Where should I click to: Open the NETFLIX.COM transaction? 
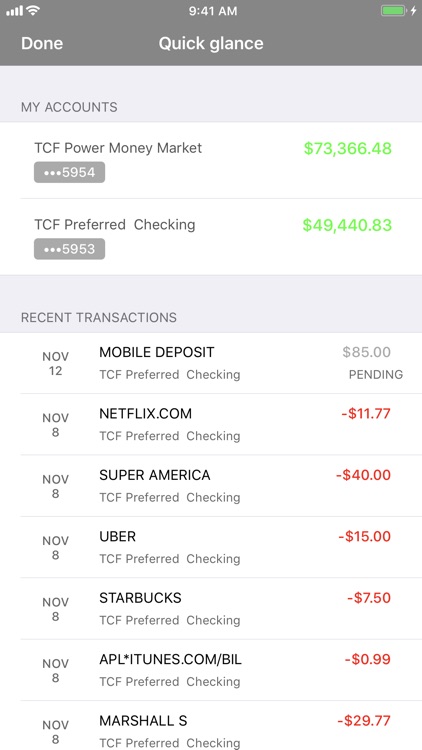click(x=211, y=424)
